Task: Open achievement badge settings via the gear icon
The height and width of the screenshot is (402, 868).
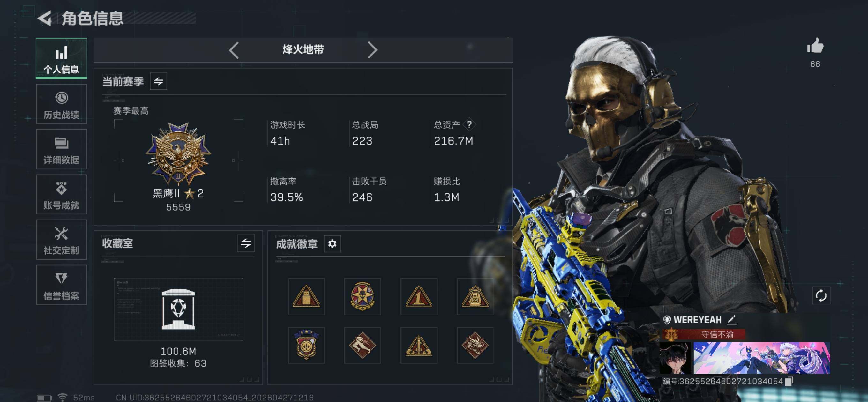Action: pyautogui.click(x=332, y=243)
